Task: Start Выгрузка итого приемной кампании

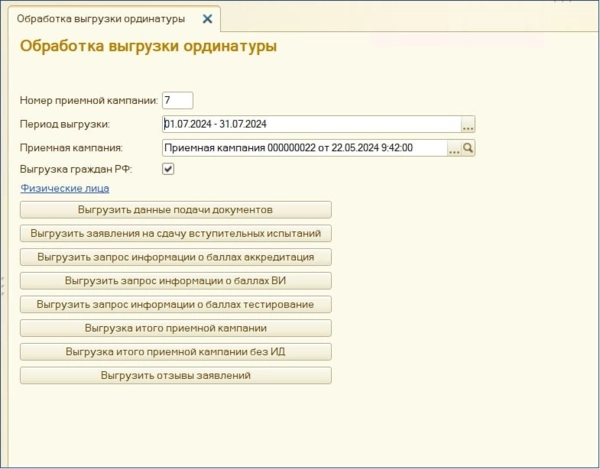Action: 175,327
